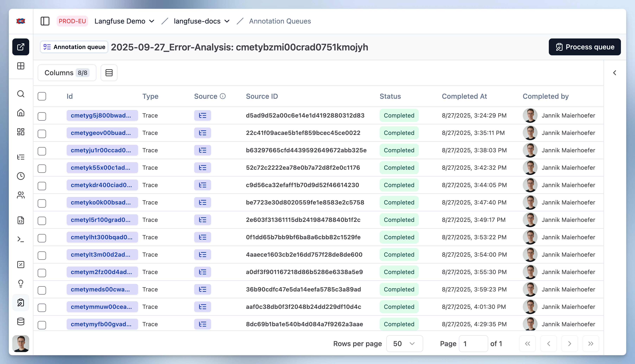Click the search icon in sidebar

pyautogui.click(x=21, y=94)
